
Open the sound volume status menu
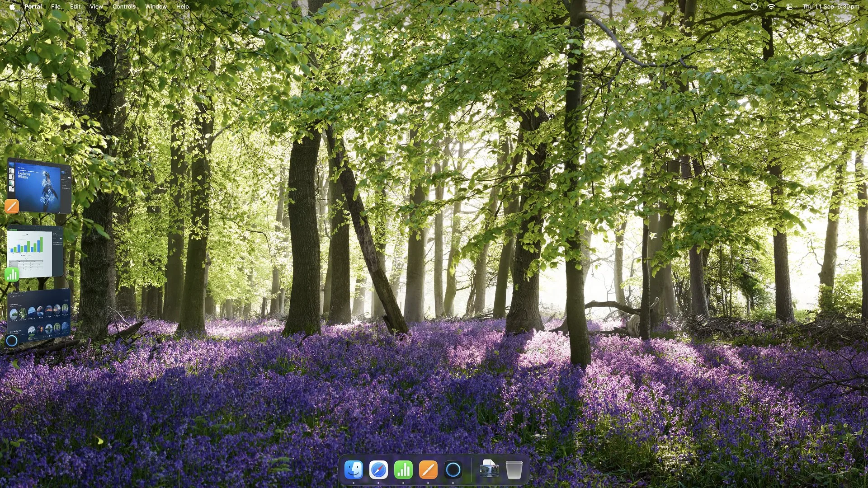tap(736, 7)
